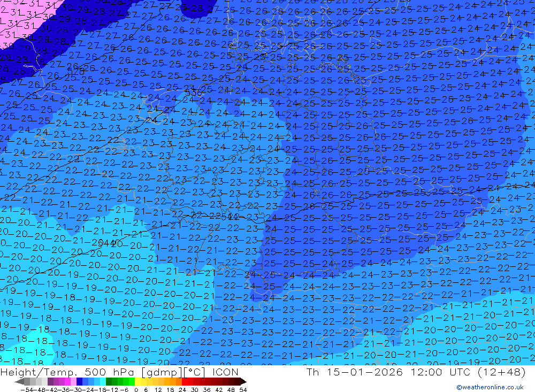Pick the bright red legend swatch at 24
Image resolution: width=535 pixels, height=392 pixels.
[185, 381]
